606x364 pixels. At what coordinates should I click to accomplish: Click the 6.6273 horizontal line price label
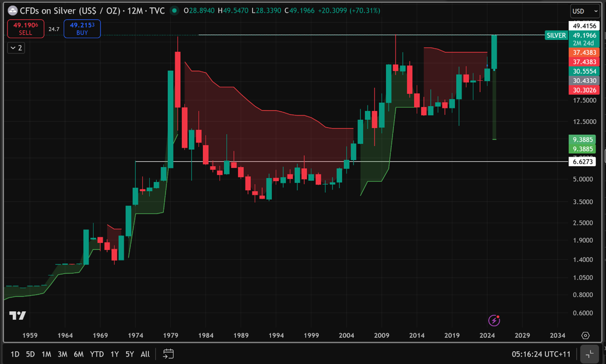click(583, 162)
